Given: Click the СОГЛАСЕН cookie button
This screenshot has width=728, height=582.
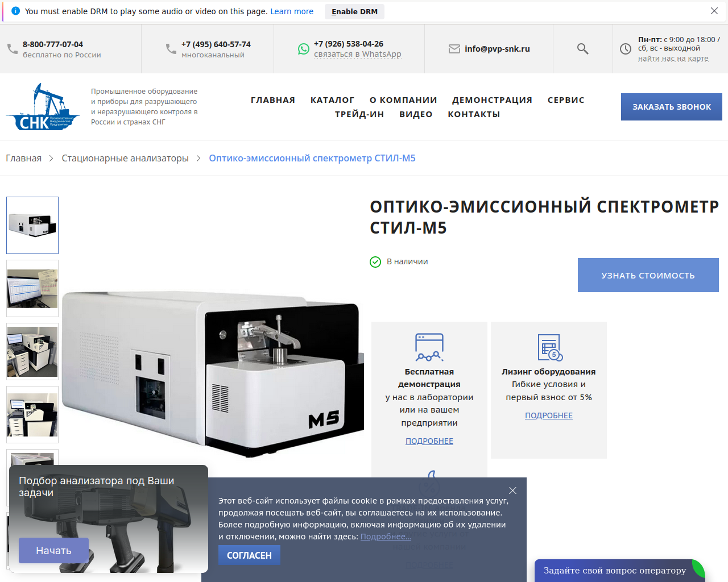Looking at the screenshot, I should click(249, 555).
